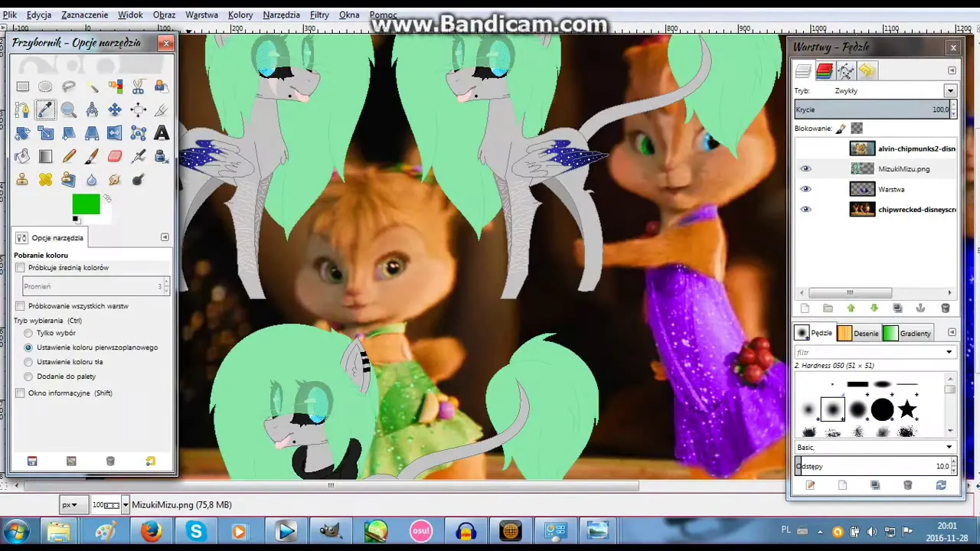Open the 'Kolory' menu

click(x=240, y=15)
